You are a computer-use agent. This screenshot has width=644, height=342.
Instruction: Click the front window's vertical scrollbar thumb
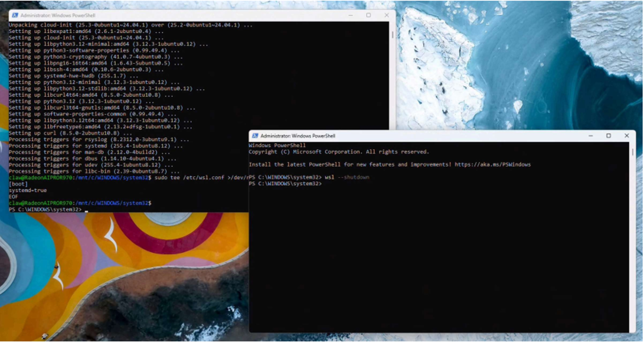coord(633,152)
